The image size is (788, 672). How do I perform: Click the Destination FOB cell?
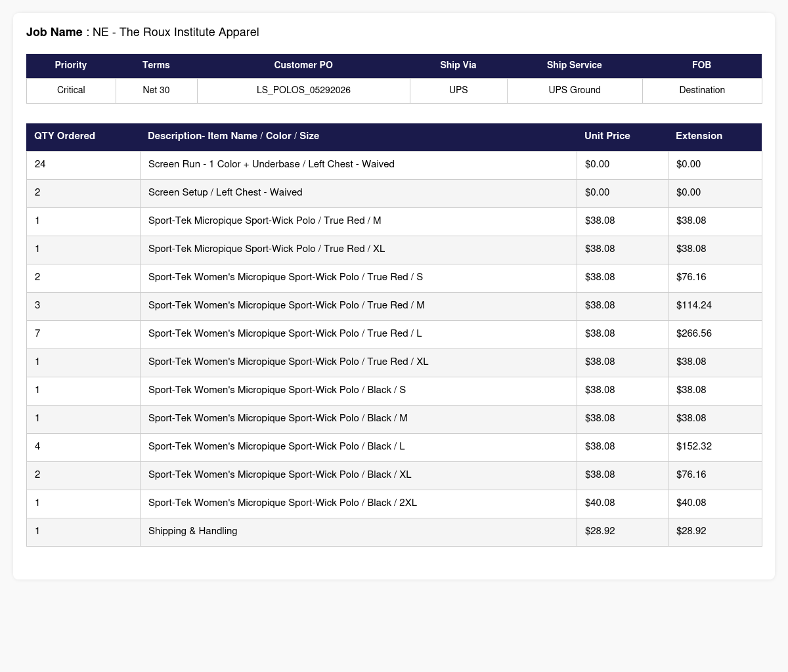click(x=702, y=90)
